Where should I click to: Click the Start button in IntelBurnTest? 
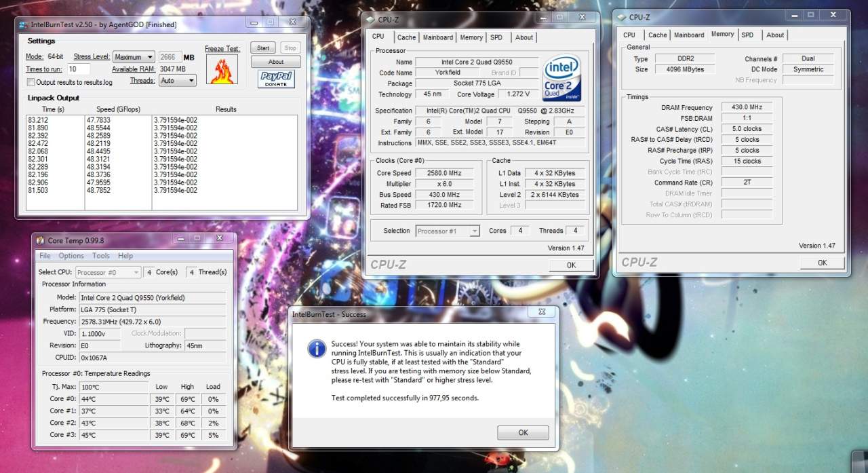(x=263, y=48)
